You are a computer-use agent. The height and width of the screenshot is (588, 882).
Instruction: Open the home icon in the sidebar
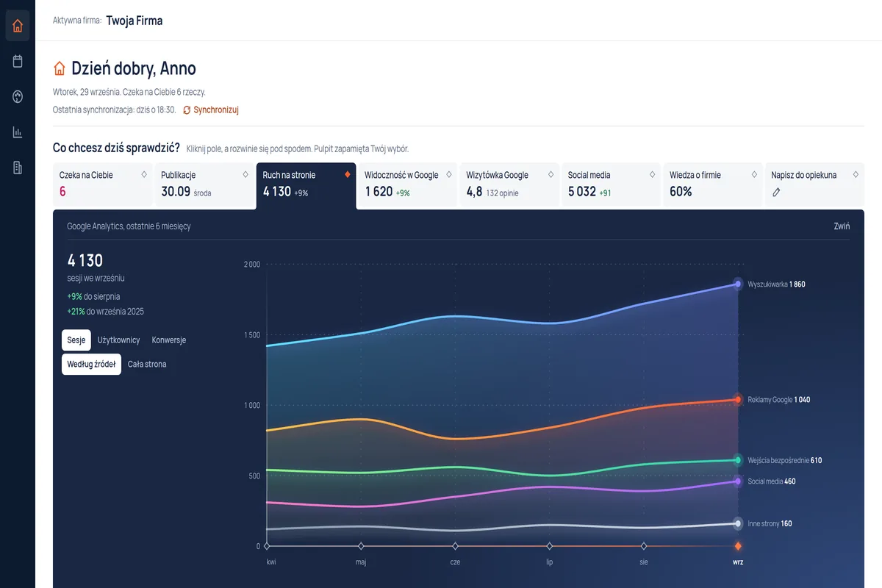[18, 26]
